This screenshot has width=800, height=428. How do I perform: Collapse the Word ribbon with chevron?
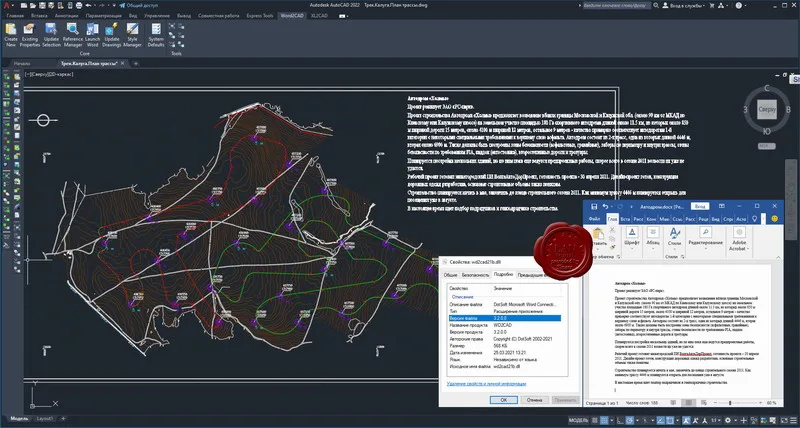pos(778,256)
